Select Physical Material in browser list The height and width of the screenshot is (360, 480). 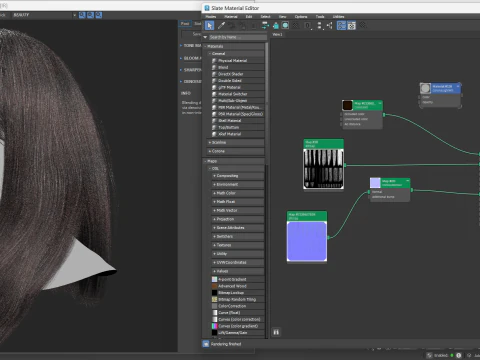click(238, 61)
